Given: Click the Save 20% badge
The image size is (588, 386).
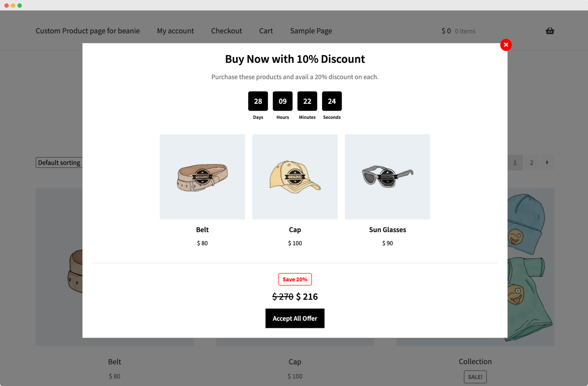Looking at the screenshot, I should click(295, 279).
